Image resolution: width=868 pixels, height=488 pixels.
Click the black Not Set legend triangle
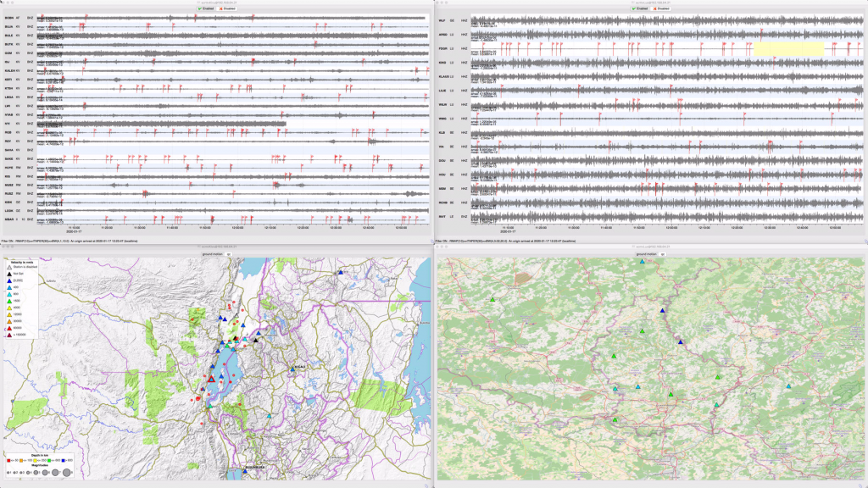[8, 273]
